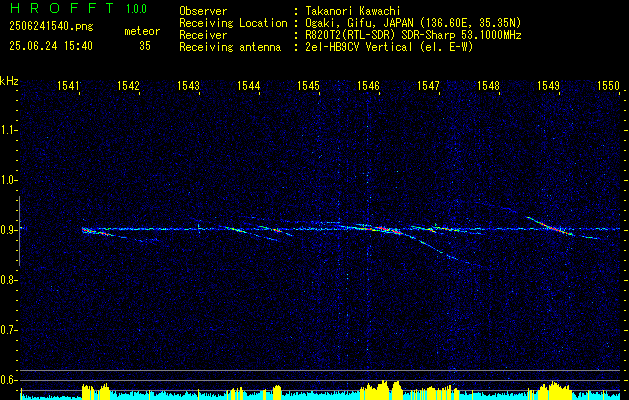This screenshot has height=400, width=629.
Task: Click the 1550 time marker
Action: [609, 85]
